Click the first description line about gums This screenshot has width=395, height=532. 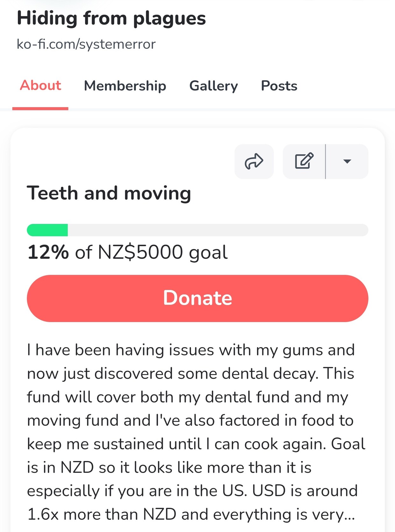(x=191, y=350)
